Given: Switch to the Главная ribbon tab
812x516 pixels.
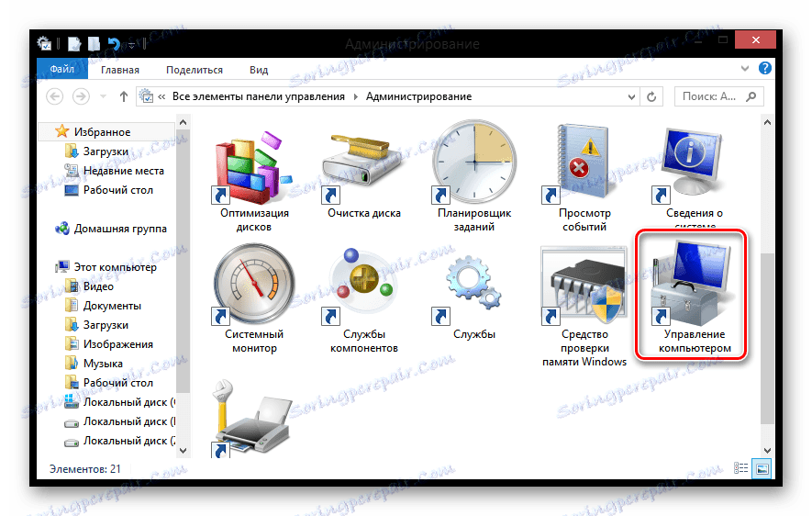Looking at the screenshot, I should pyautogui.click(x=119, y=70).
